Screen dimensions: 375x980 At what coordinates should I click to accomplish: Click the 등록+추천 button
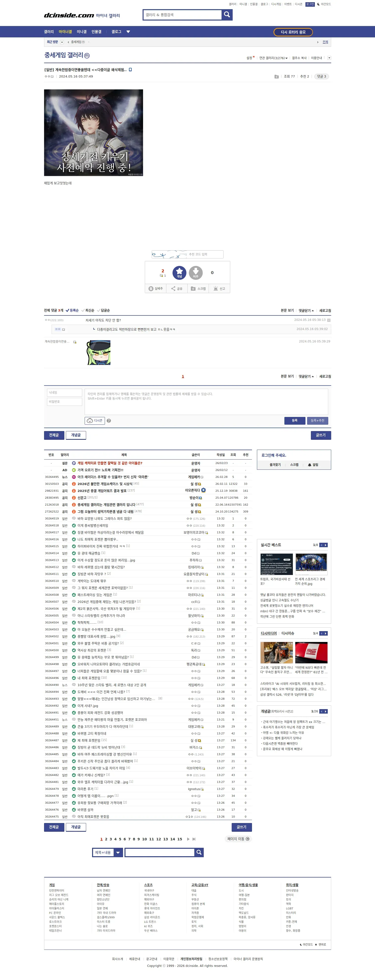click(x=318, y=420)
